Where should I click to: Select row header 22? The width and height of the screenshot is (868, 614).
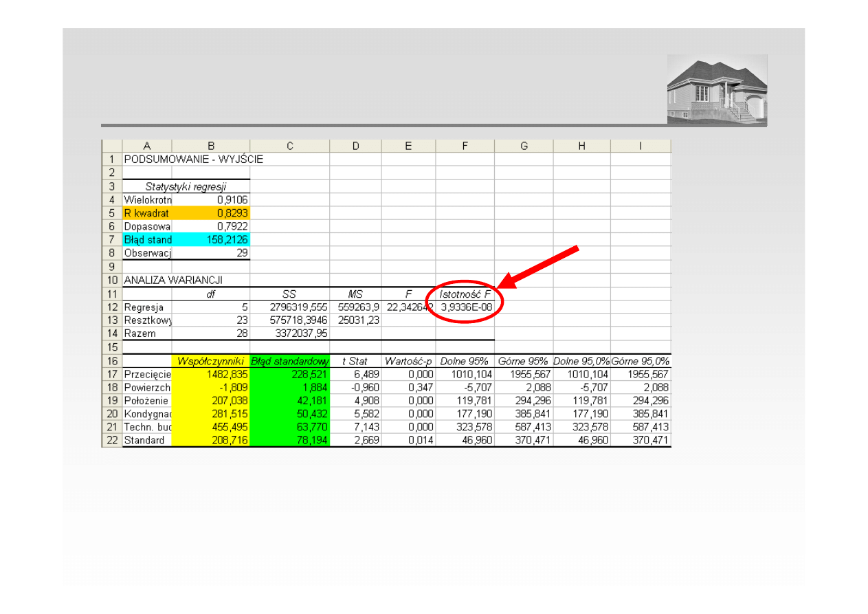coord(111,440)
